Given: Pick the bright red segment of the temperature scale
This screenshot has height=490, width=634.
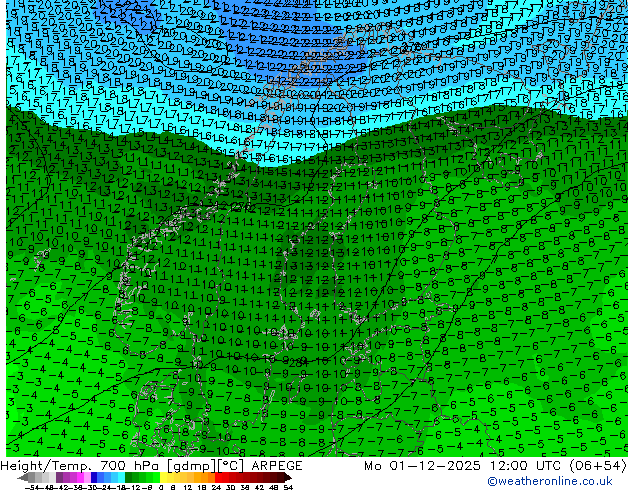Looking at the screenshot, I should tap(222, 477).
